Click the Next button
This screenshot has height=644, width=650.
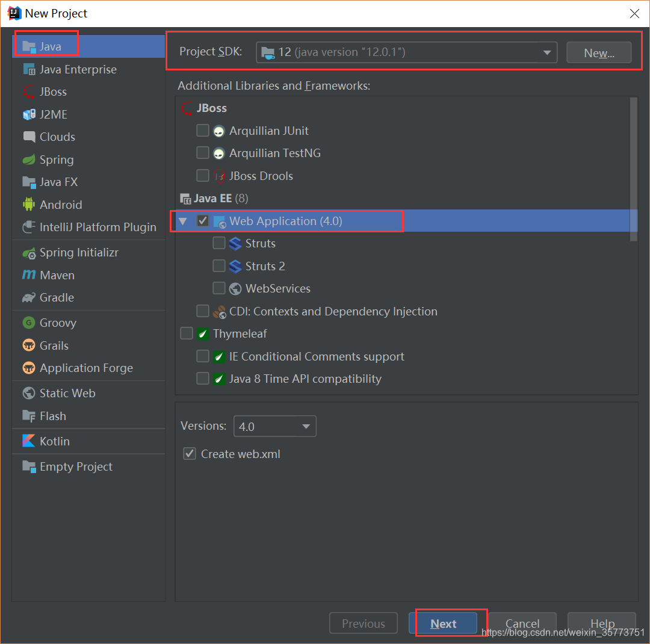click(x=443, y=624)
